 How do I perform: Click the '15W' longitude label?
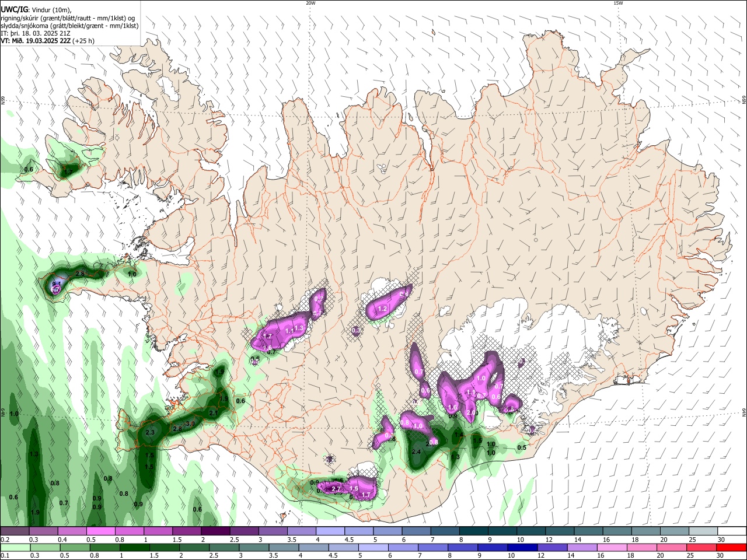click(x=619, y=3)
